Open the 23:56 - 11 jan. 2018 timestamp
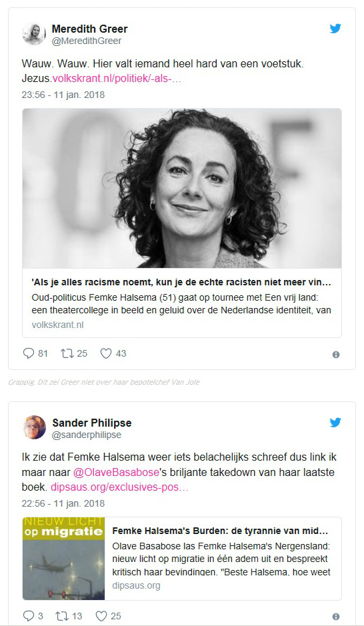The width and height of the screenshot is (364, 626). coord(63,95)
